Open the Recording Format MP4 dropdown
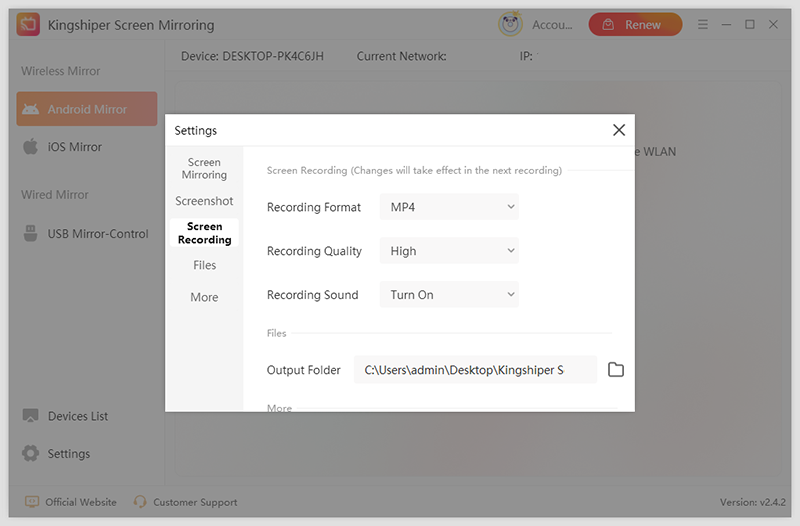The width and height of the screenshot is (800, 526). (449, 207)
